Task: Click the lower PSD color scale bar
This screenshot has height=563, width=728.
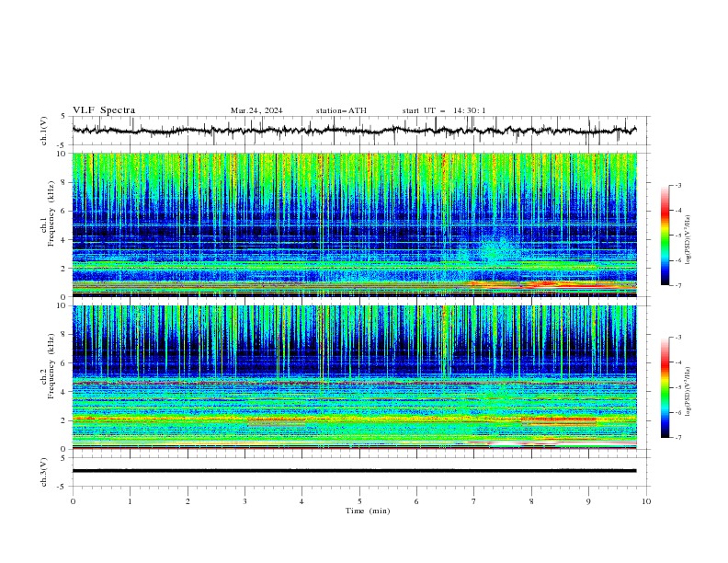Action: click(x=665, y=387)
